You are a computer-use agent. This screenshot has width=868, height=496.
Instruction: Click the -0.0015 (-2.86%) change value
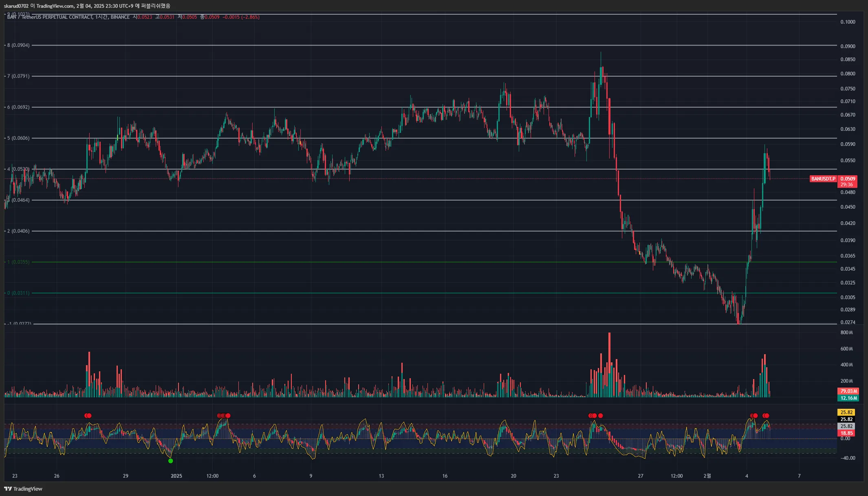click(241, 17)
